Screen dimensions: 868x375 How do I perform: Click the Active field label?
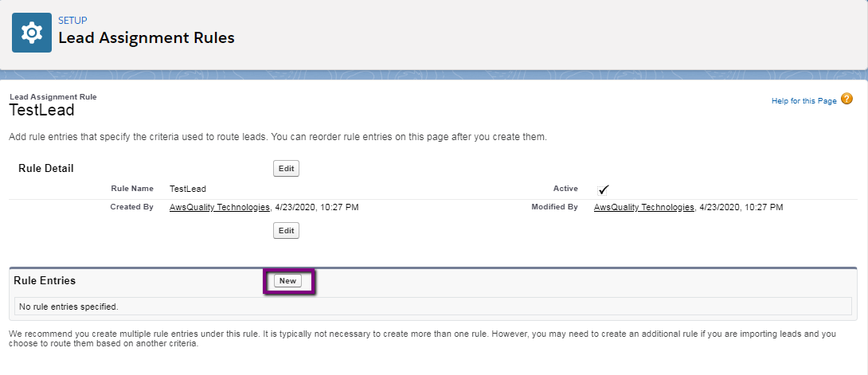click(565, 189)
